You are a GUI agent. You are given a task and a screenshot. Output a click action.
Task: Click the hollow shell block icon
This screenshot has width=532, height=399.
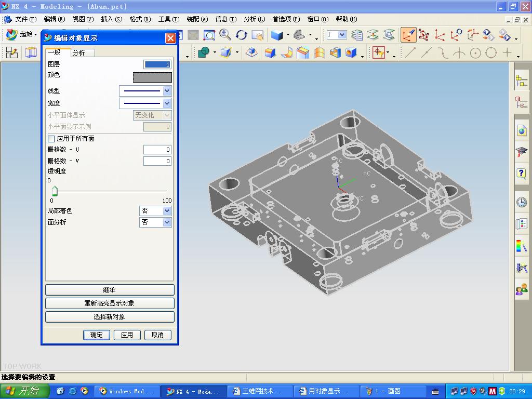335,52
